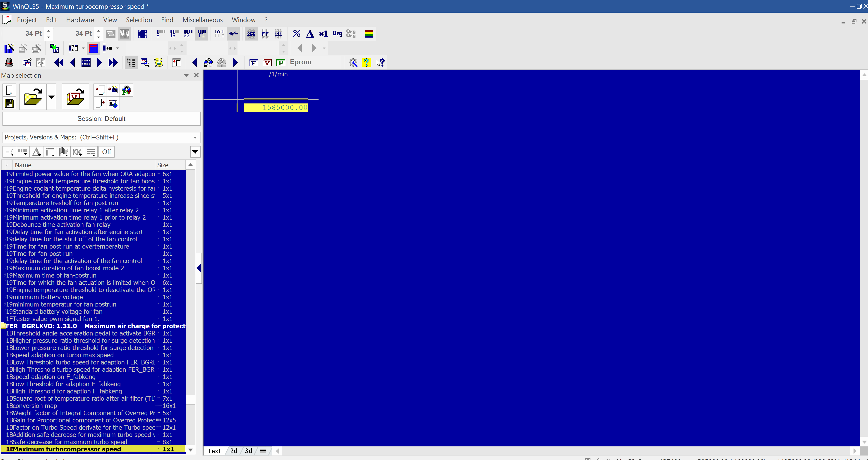
Task: Expand the open project folder dropdown arrow
Action: (51, 97)
